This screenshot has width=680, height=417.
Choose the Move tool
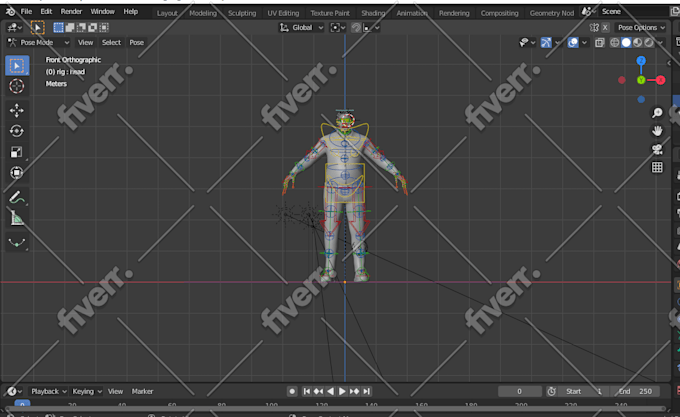(x=17, y=110)
